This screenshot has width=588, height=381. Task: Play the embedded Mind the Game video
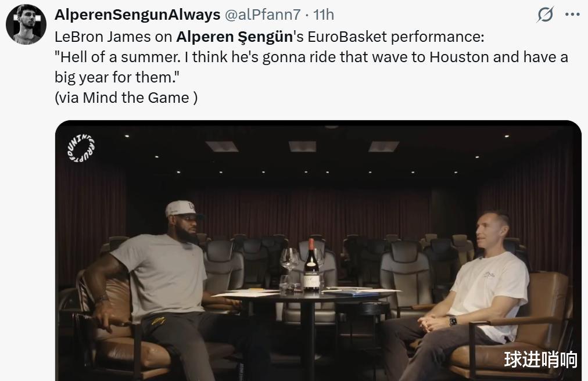tap(318, 250)
